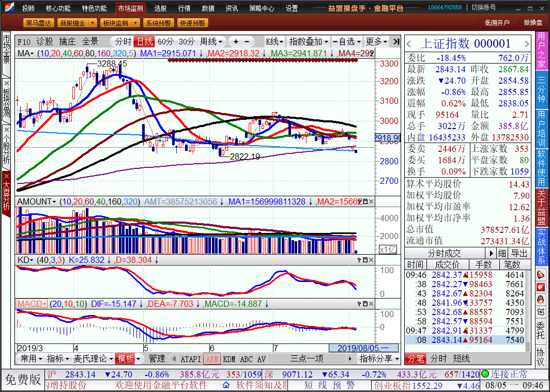Image resolution: width=550 pixels, height=392 pixels.
Task: Click the next stock arrow beside 上证指数
Action: pyautogui.click(x=527, y=44)
